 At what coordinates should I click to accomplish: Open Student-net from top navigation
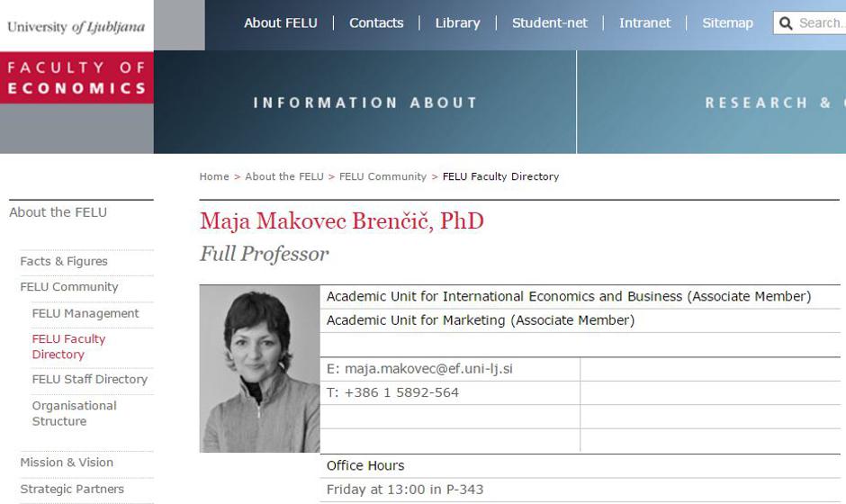point(549,23)
